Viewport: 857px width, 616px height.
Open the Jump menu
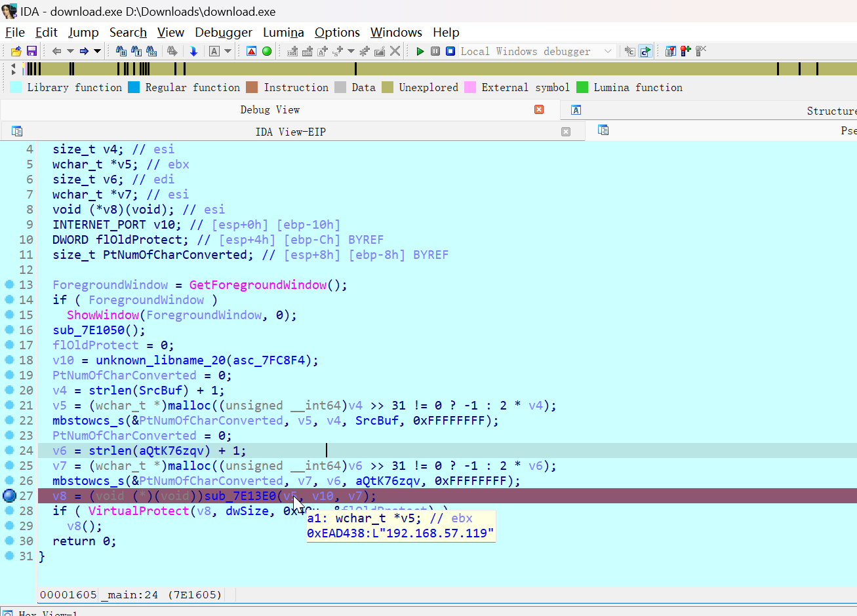click(83, 32)
